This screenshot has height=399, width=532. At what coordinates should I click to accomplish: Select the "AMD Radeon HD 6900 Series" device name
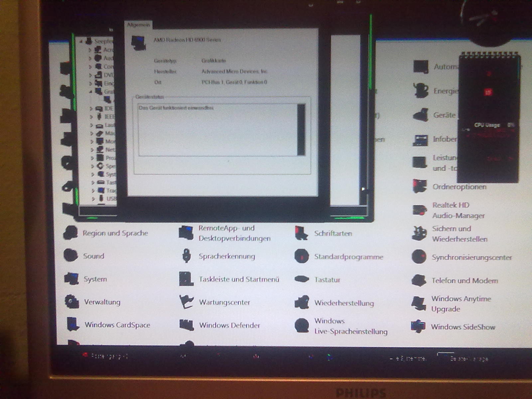pos(187,40)
